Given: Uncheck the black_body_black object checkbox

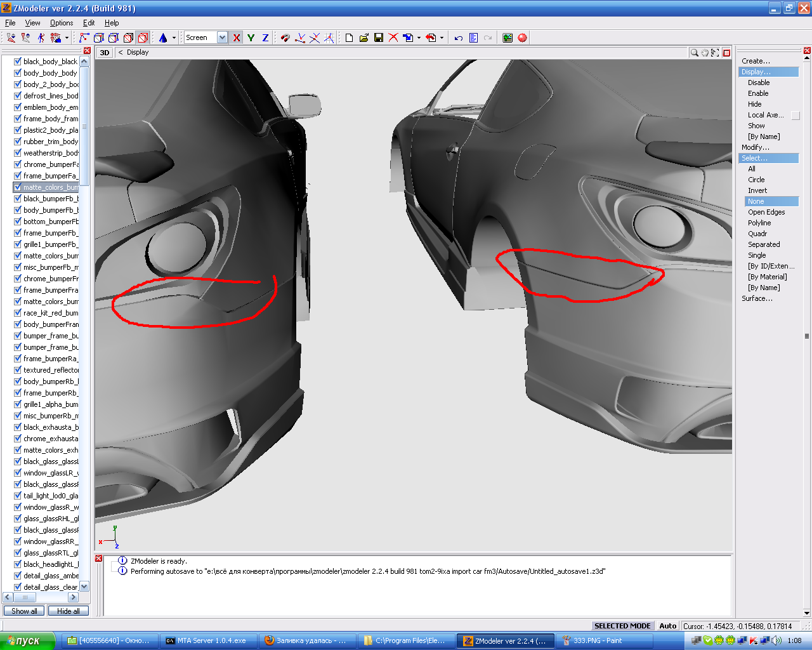Looking at the screenshot, I should point(18,62).
